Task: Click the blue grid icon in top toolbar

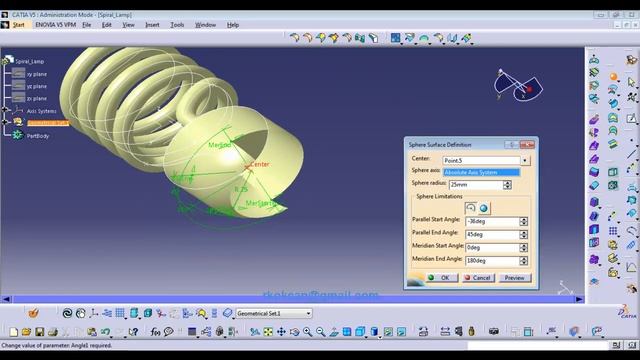Action: click(x=395, y=38)
